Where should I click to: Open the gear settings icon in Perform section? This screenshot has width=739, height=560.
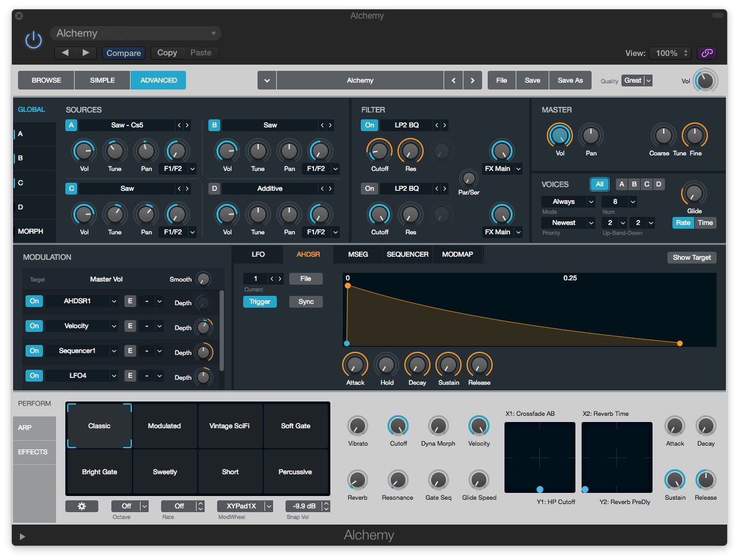[x=81, y=506]
